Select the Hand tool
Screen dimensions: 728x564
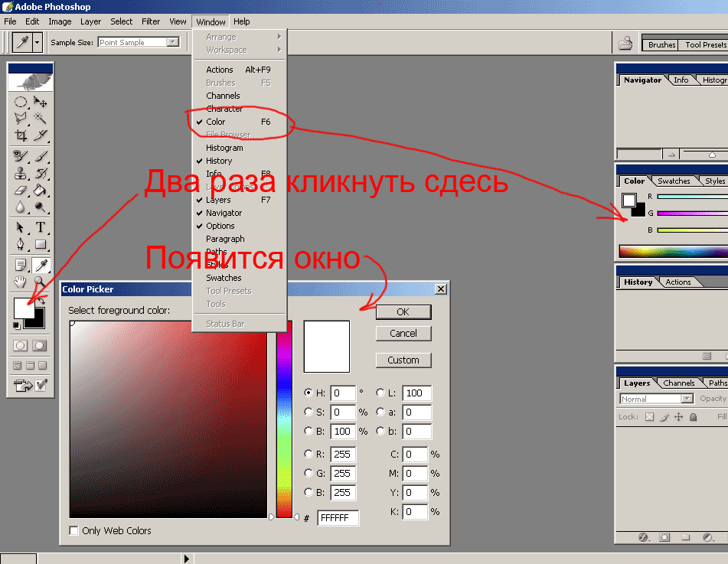point(21,282)
